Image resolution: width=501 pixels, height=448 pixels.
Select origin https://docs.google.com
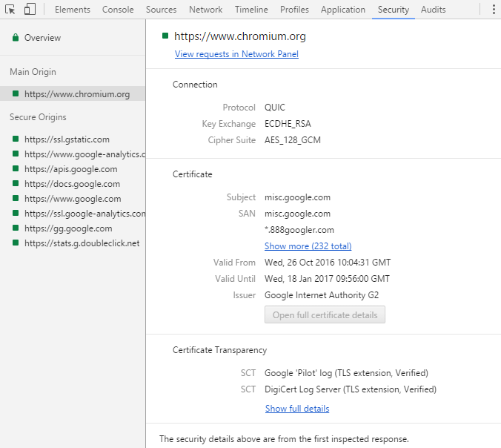pyautogui.click(x=72, y=184)
